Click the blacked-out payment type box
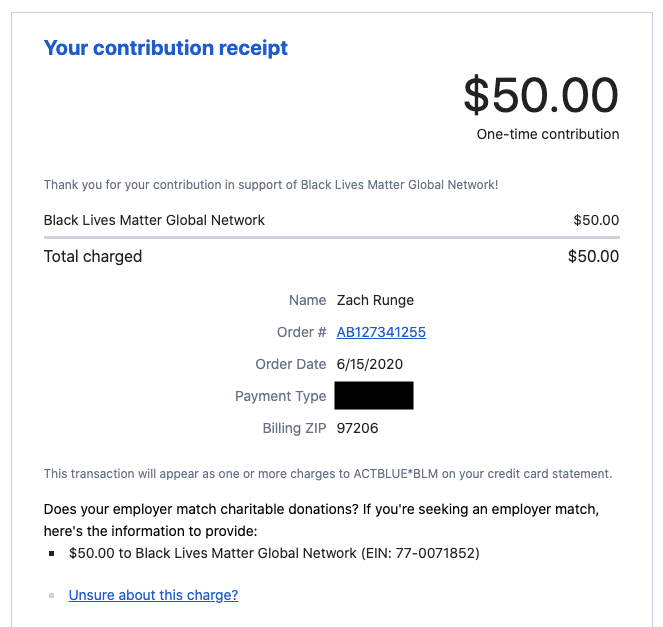663x627 pixels. (x=374, y=395)
